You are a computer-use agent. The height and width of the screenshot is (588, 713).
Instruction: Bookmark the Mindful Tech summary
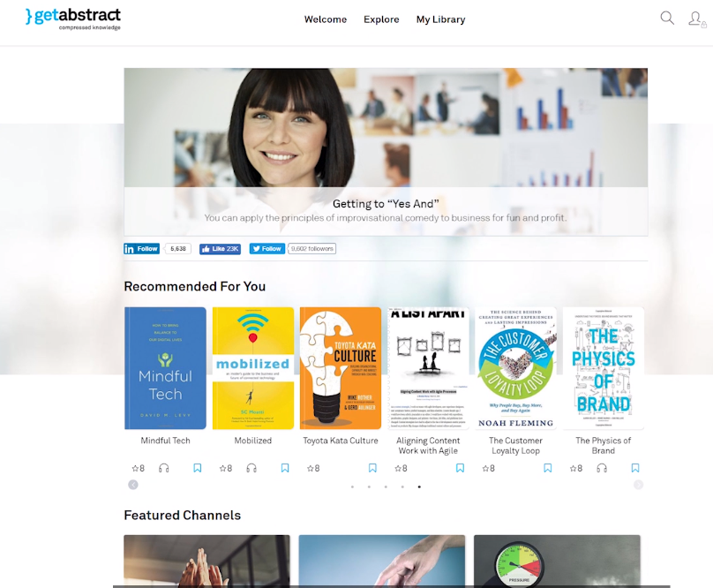198,468
